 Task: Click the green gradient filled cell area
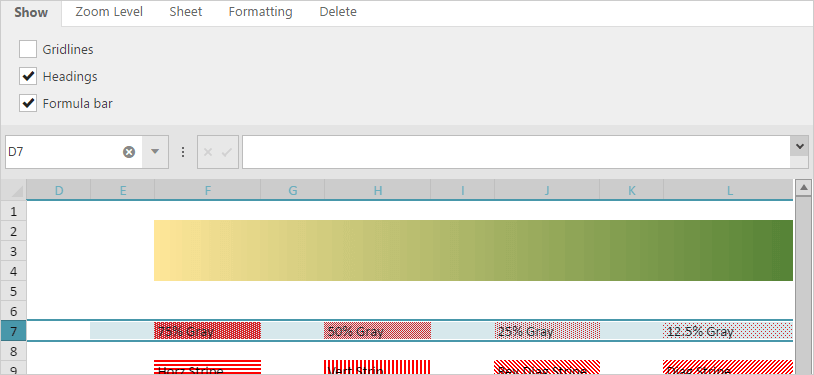473,250
